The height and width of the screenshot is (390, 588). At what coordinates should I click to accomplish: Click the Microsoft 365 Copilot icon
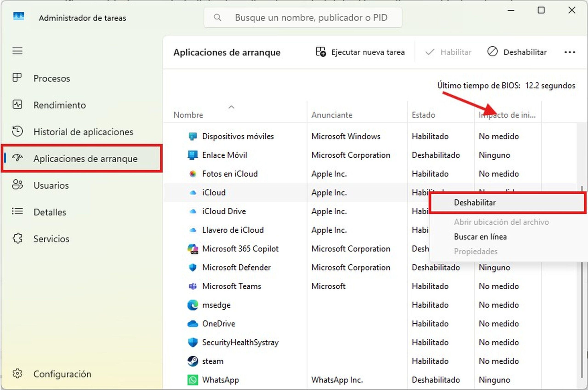pos(192,249)
